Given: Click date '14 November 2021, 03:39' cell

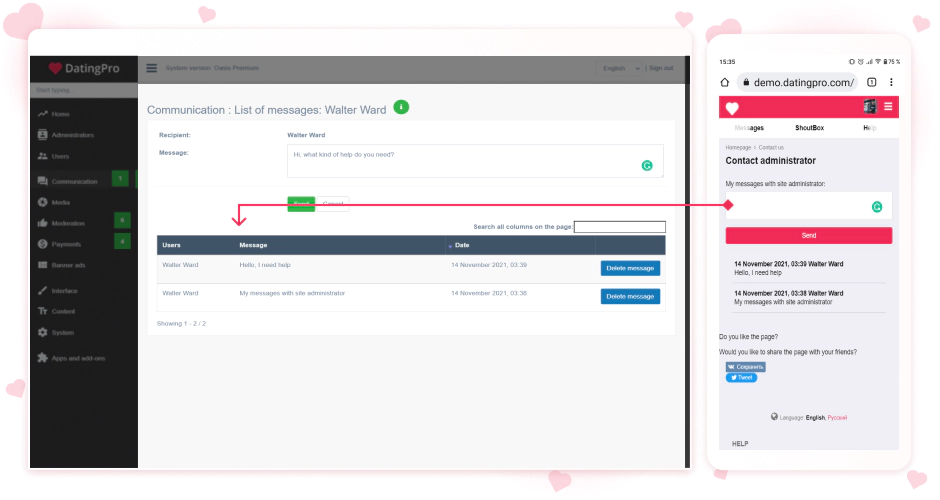Looking at the screenshot, I should coord(489,265).
